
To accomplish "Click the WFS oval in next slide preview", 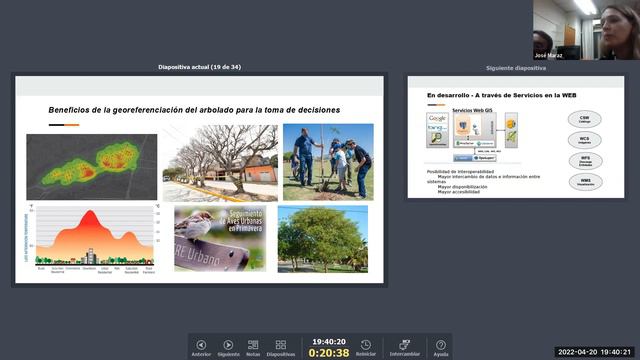I will 585,161.
